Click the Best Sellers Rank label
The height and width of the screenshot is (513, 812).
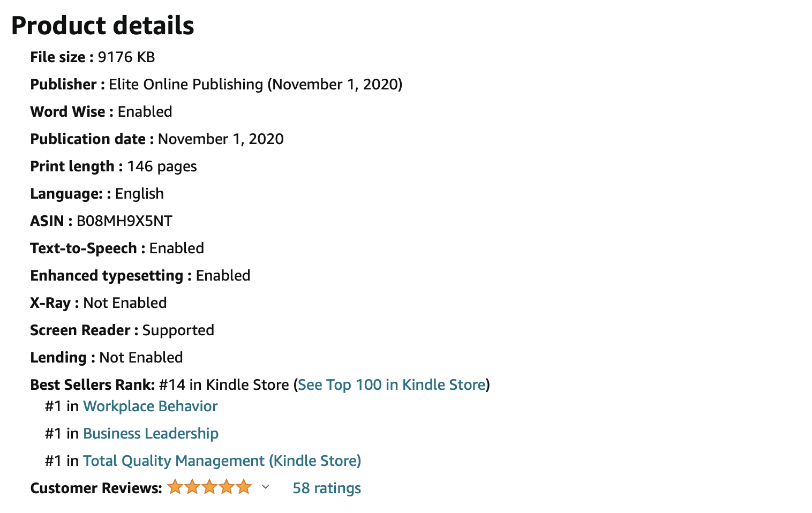(x=93, y=385)
